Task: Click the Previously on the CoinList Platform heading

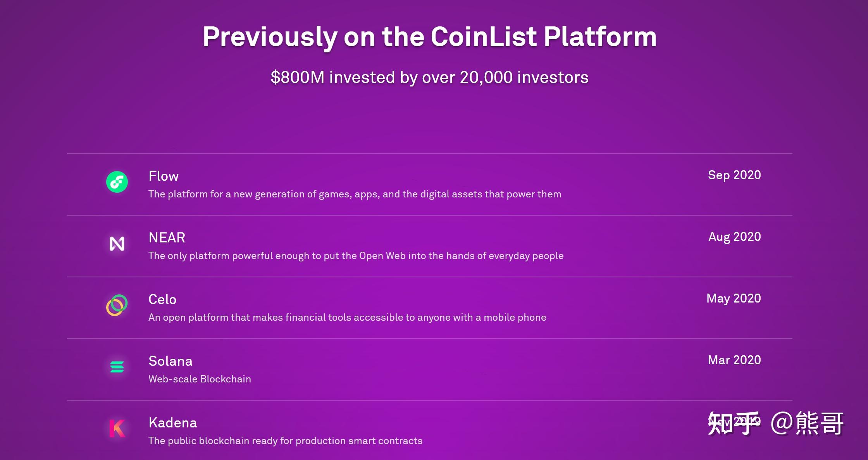Action: (430, 37)
